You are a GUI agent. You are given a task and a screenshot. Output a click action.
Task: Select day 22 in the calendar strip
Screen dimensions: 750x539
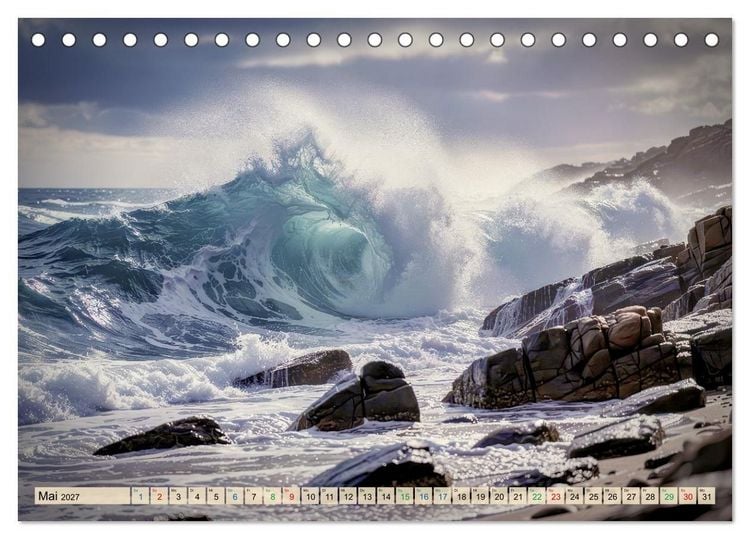coord(537,496)
